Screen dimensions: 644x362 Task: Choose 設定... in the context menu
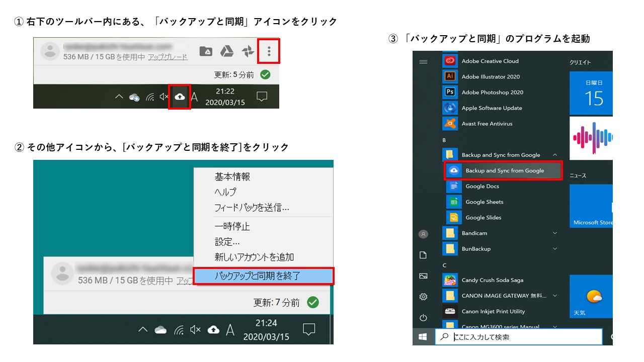(x=227, y=242)
